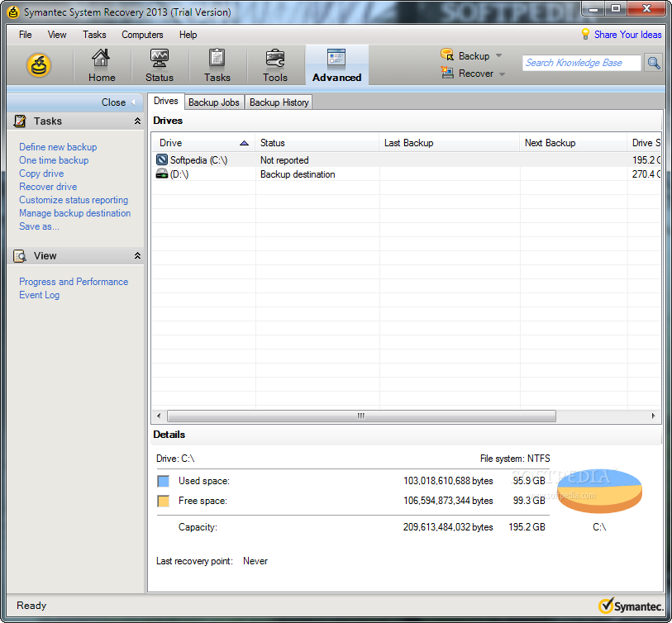Collapse the Tasks panel section

(x=137, y=121)
